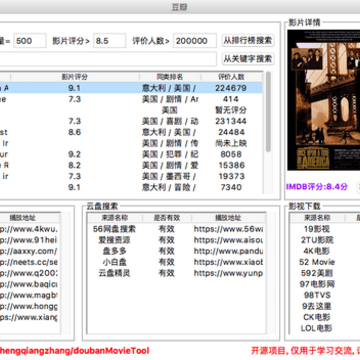Select the row with 19373 ratings
This screenshot has height=360, width=360.
coord(131,176)
